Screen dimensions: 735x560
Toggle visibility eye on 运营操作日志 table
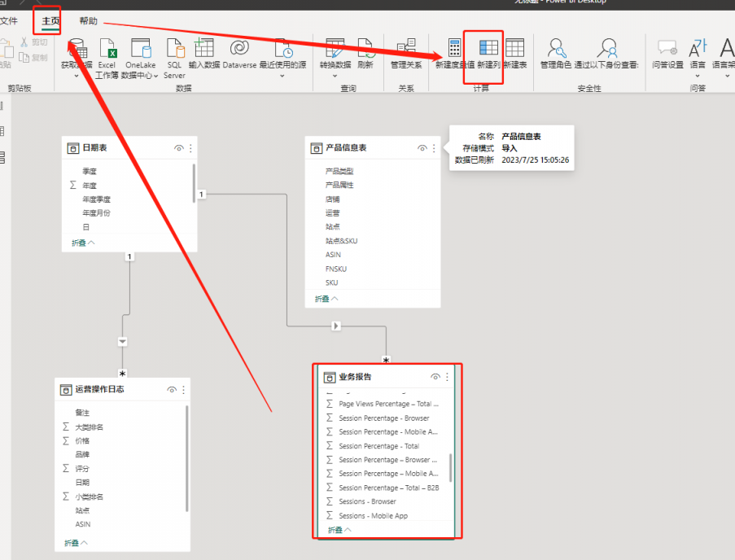point(172,390)
